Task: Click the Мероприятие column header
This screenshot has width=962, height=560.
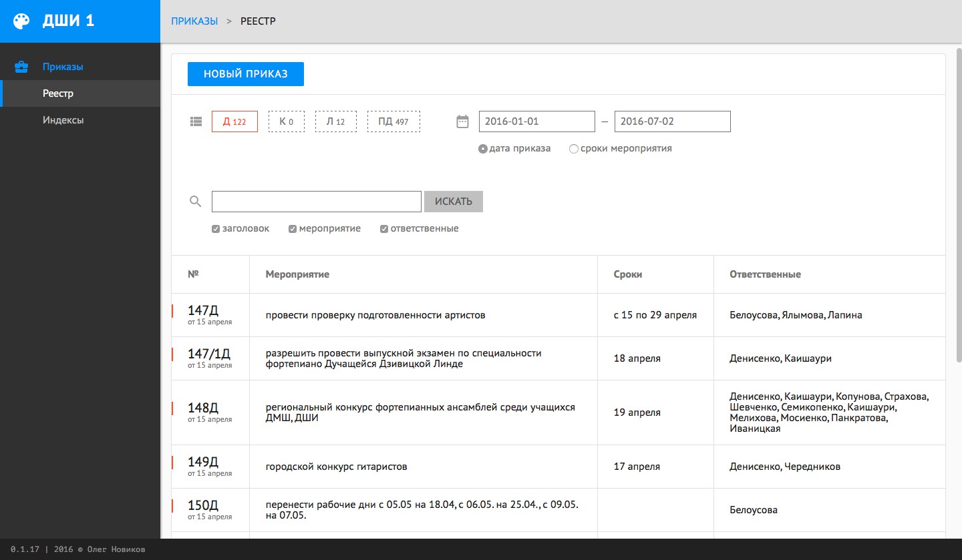Action: (297, 274)
